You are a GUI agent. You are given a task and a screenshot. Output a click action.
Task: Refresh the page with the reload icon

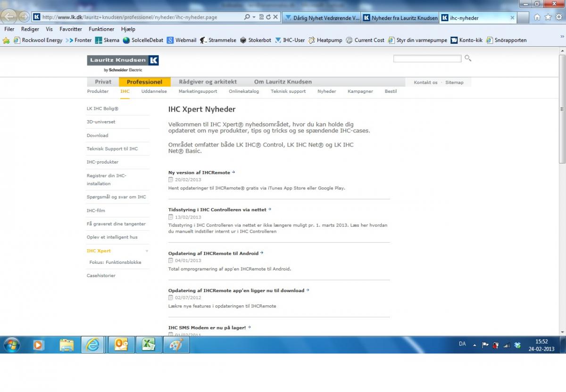pos(268,17)
